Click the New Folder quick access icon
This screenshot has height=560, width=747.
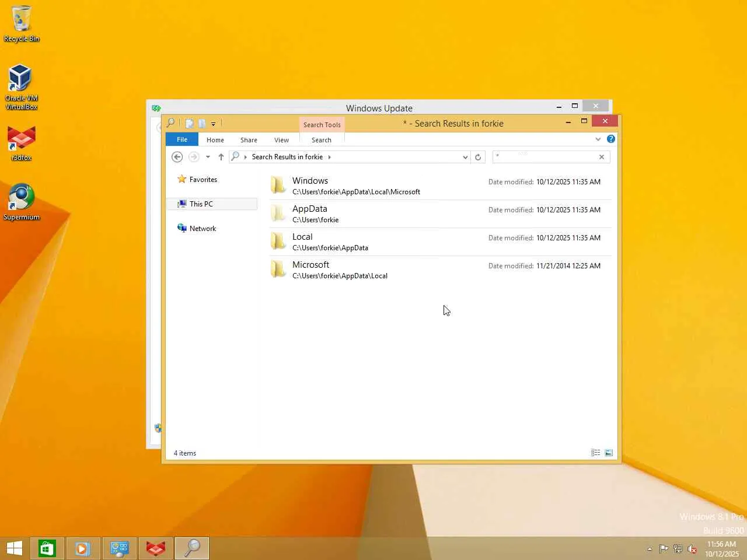(x=201, y=124)
